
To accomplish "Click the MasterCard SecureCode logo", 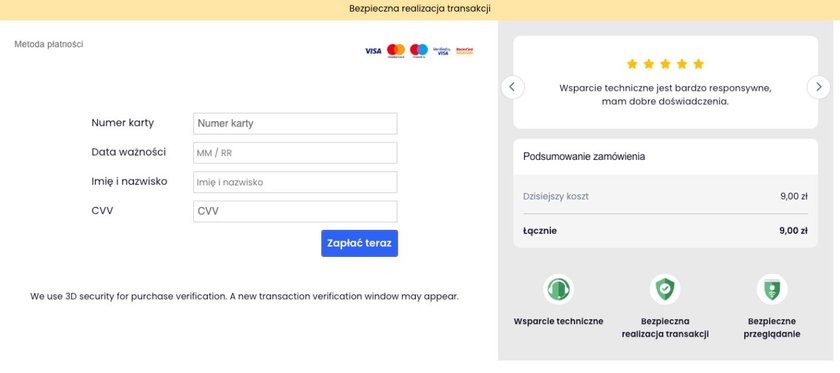I will [464, 51].
